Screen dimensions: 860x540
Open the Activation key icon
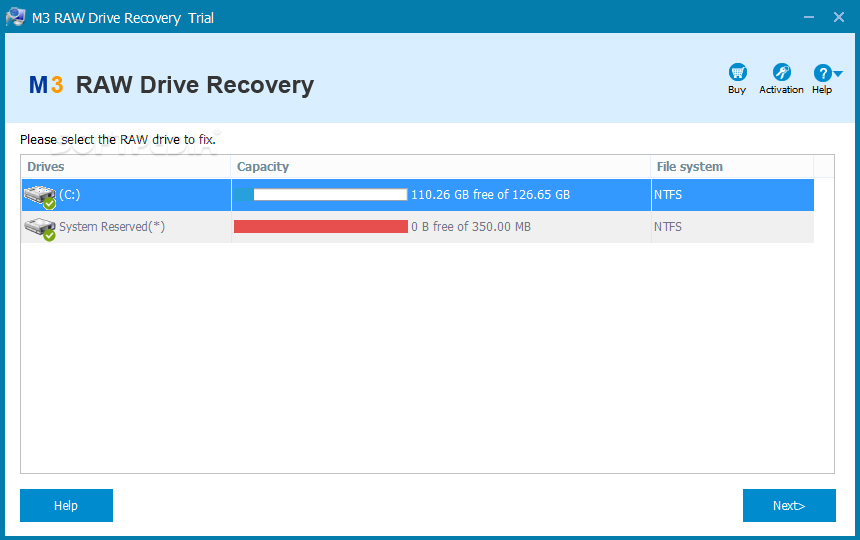(781, 72)
